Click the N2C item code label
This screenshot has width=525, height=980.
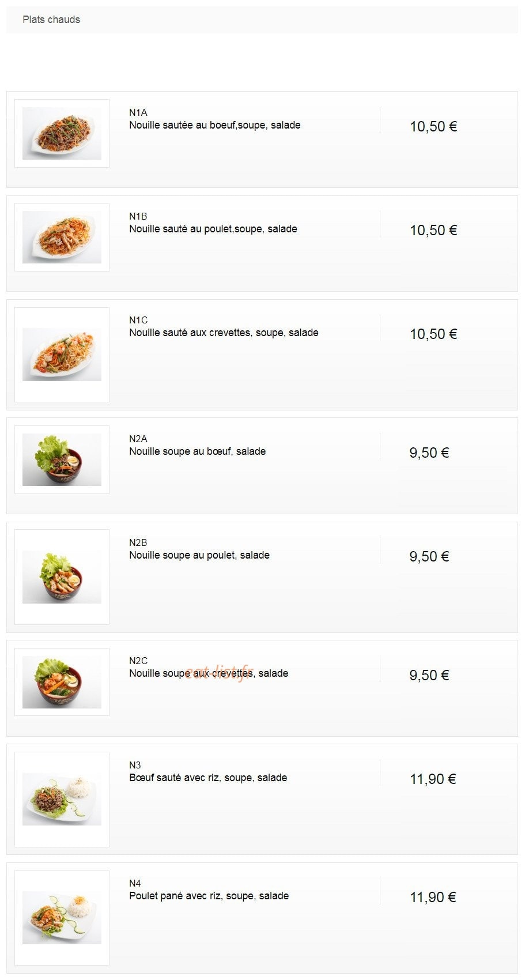pyautogui.click(x=138, y=661)
